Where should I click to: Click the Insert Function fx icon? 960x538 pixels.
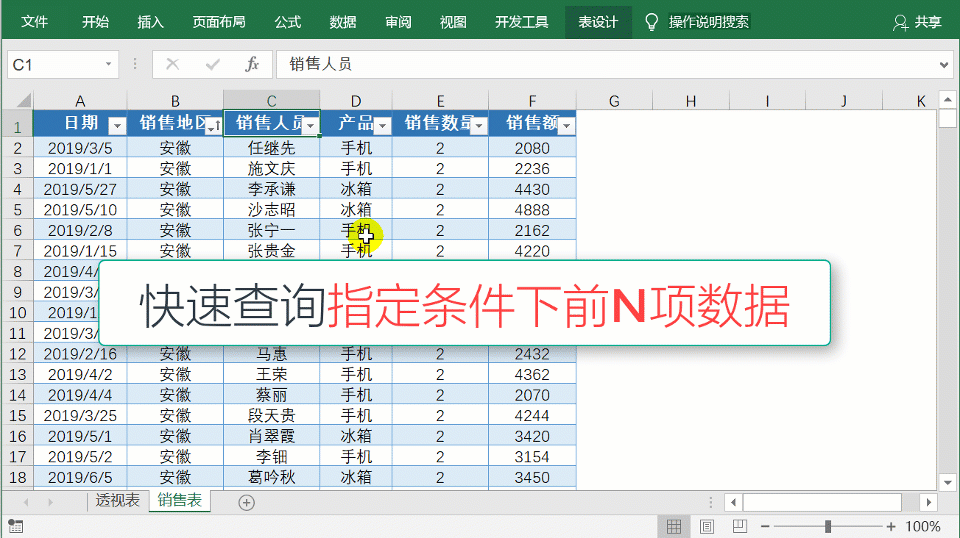[252, 65]
